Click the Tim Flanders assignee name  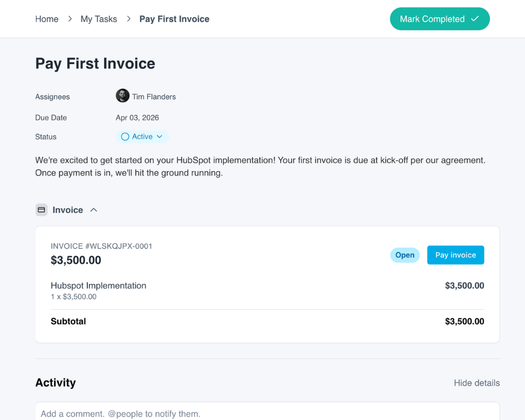(154, 97)
